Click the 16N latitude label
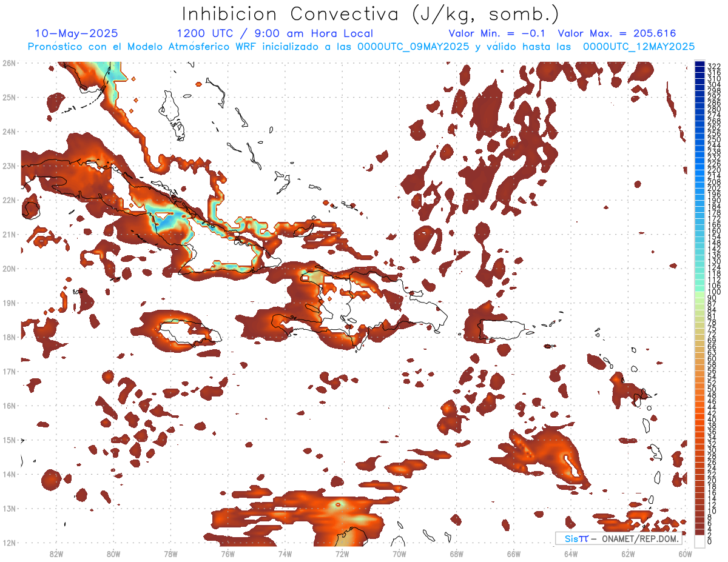 pos(8,406)
